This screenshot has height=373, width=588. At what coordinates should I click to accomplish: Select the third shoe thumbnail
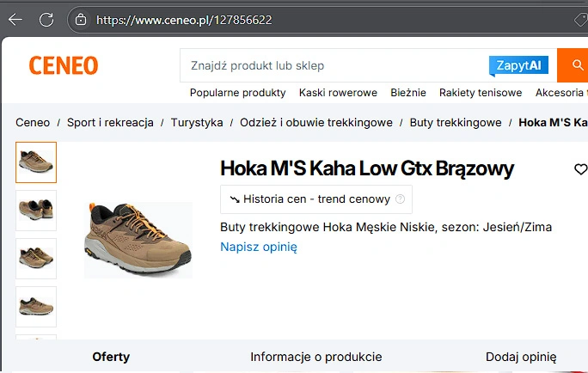pyautogui.click(x=36, y=259)
